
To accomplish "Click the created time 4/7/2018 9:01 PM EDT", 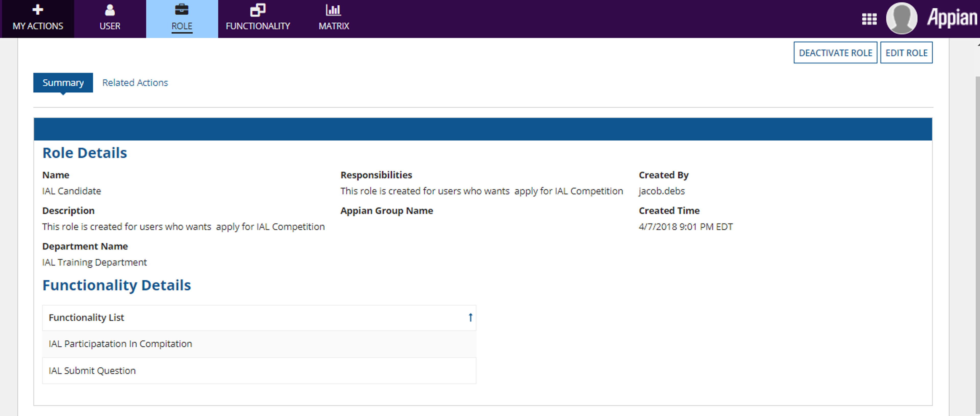I will 685,227.
